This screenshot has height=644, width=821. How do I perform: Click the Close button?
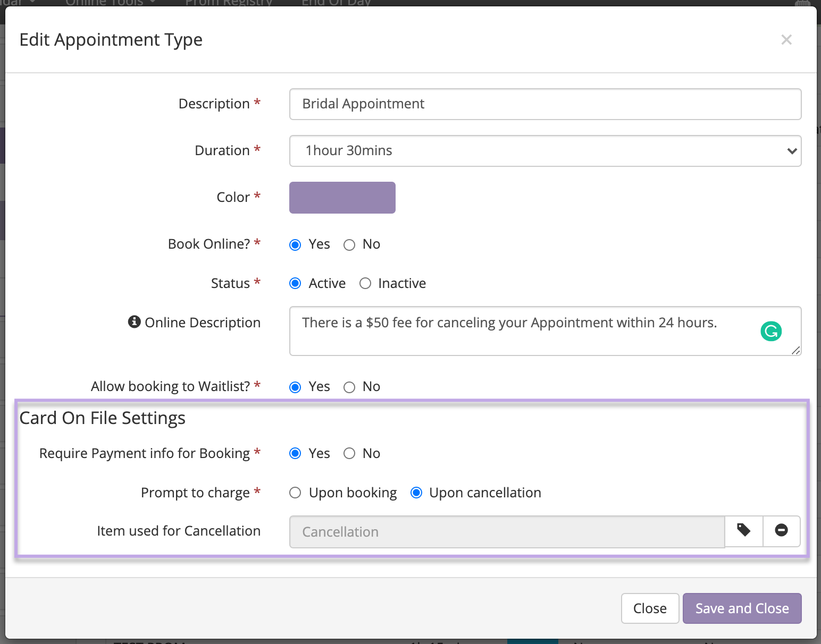coord(650,608)
